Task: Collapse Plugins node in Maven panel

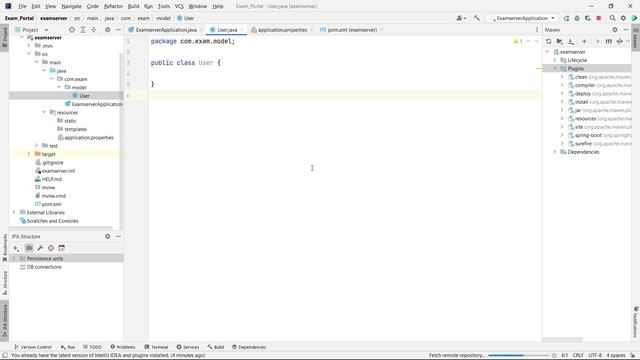Action: click(555, 69)
